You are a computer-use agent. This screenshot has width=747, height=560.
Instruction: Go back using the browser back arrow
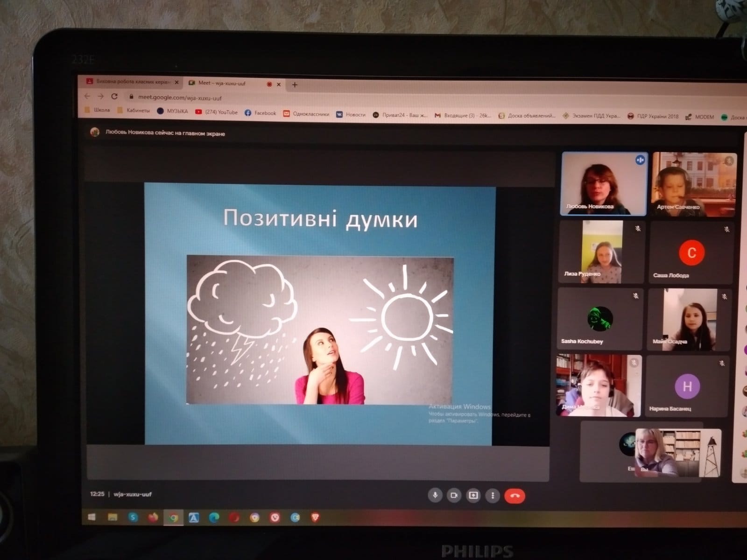(87, 96)
